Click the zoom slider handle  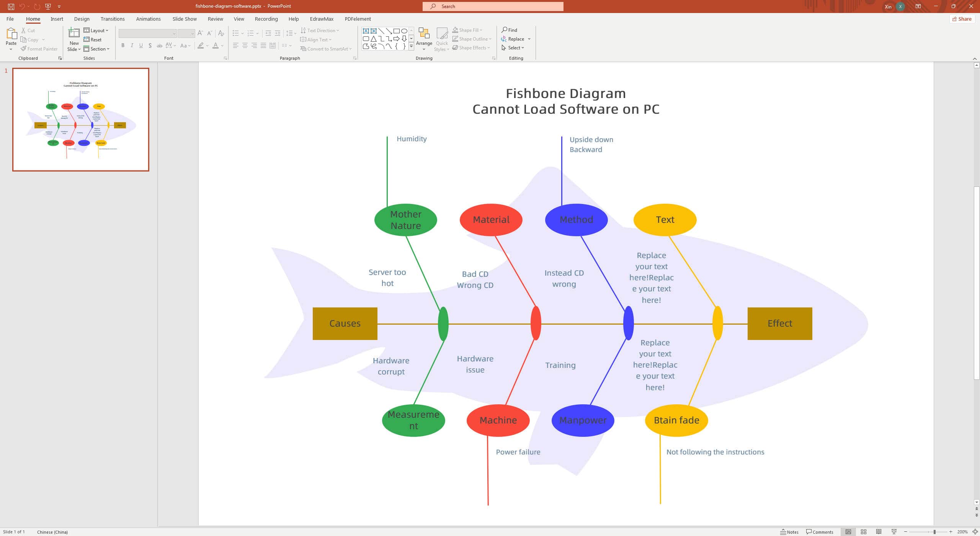[934, 532]
